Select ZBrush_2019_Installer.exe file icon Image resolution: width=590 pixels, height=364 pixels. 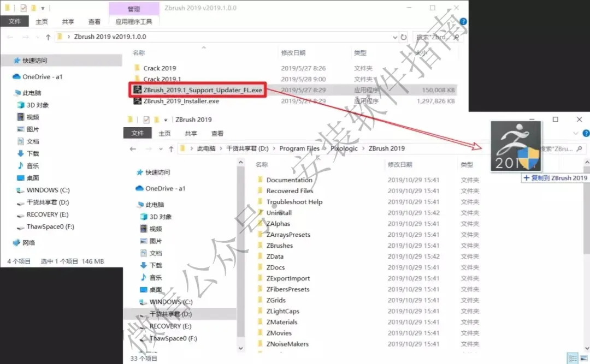137,101
